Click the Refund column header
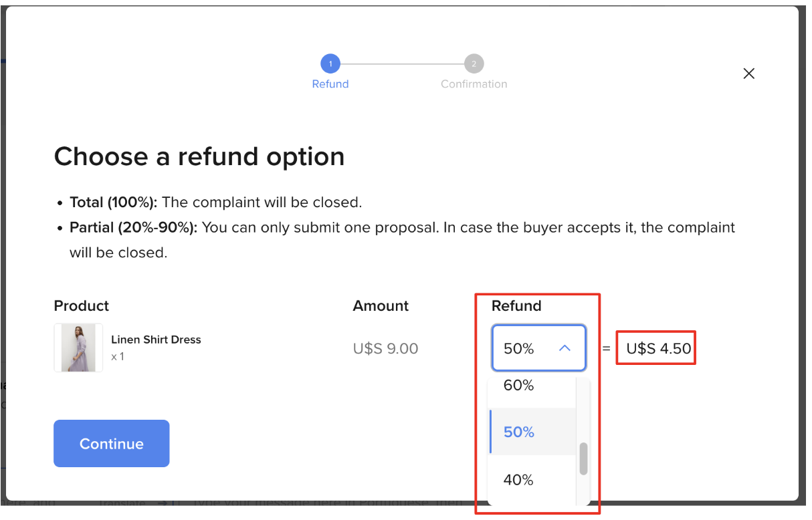The width and height of the screenshot is (812, 520). click(x=516, y=306)
